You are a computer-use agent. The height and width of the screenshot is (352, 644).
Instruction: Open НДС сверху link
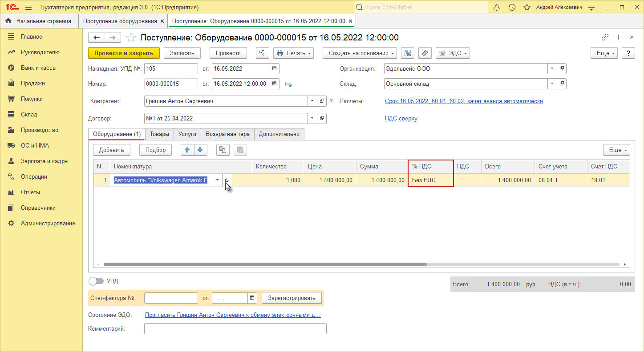click(x=401, y=118)
